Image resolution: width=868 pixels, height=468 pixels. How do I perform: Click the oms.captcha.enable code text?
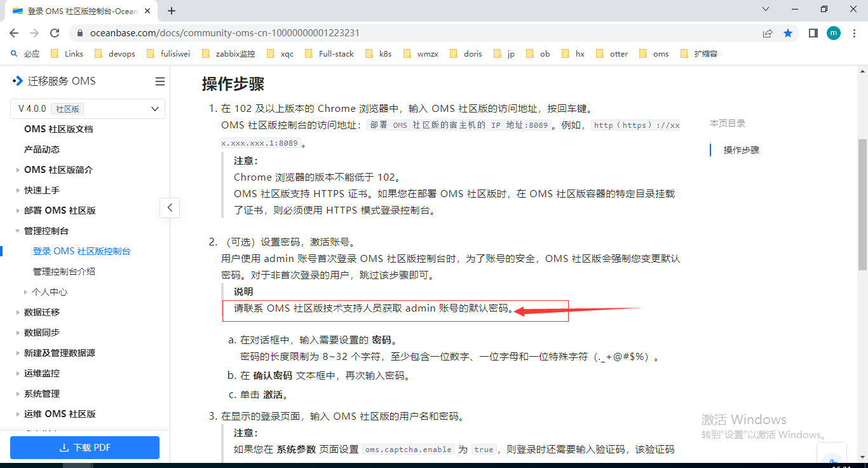pyautogui.click(x=409, y=450)
